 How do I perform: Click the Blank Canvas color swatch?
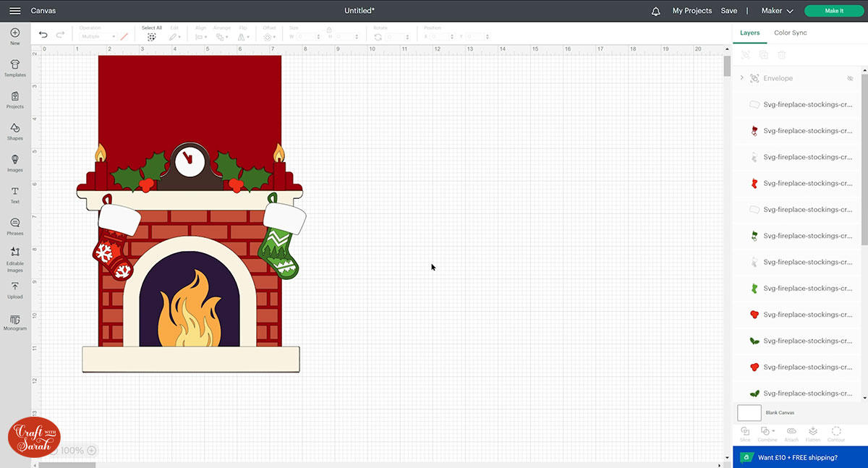(749, 413)
